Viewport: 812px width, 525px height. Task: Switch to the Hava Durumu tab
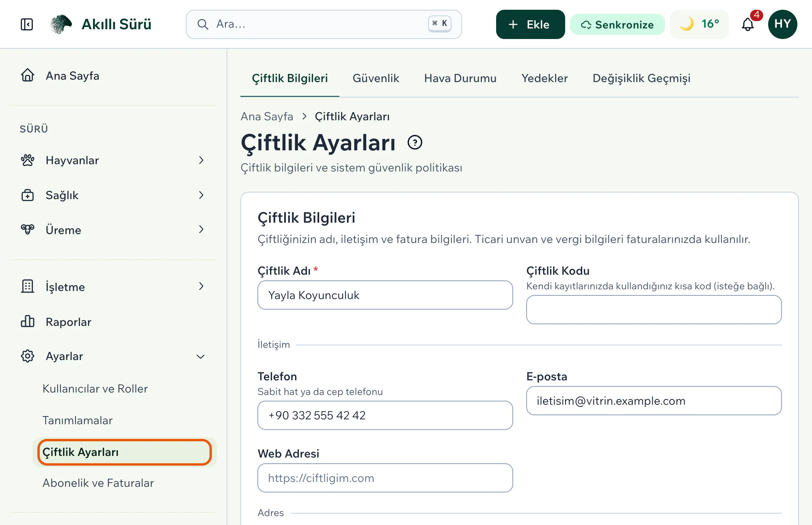pyautogui.click(x=460, y=78)
